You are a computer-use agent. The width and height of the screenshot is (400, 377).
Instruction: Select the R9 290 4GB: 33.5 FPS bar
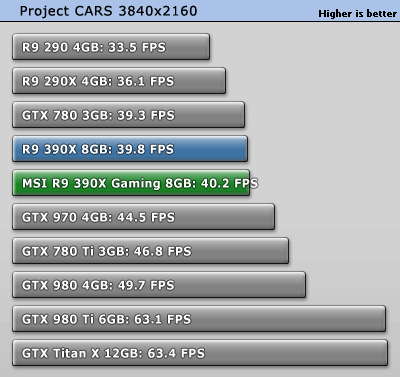point(111,47)
